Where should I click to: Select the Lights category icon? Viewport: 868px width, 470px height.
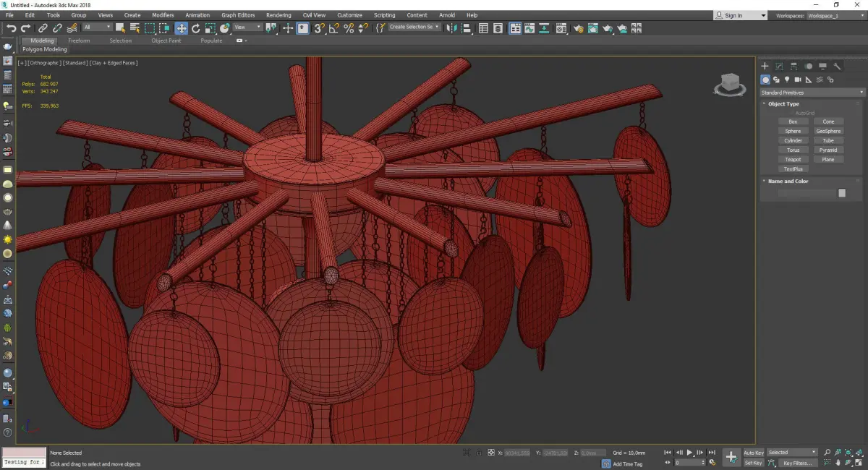pos(786,80)
